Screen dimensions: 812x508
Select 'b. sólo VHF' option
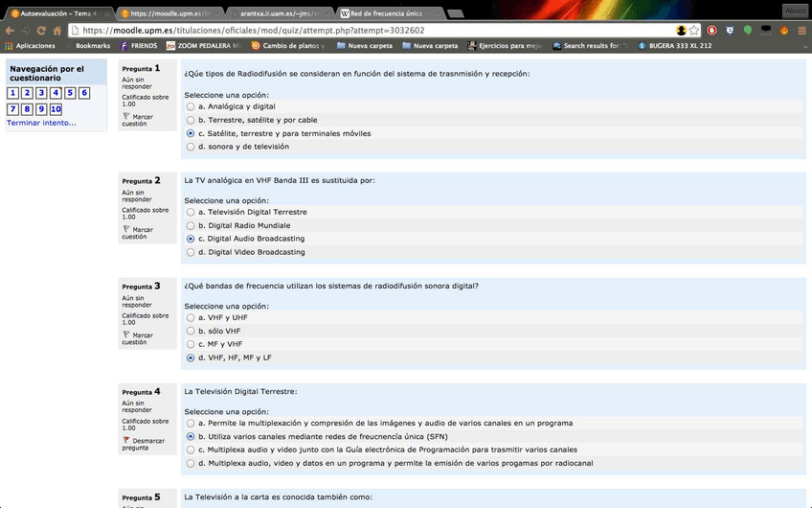pyautogui.click(x=191, y=331)
